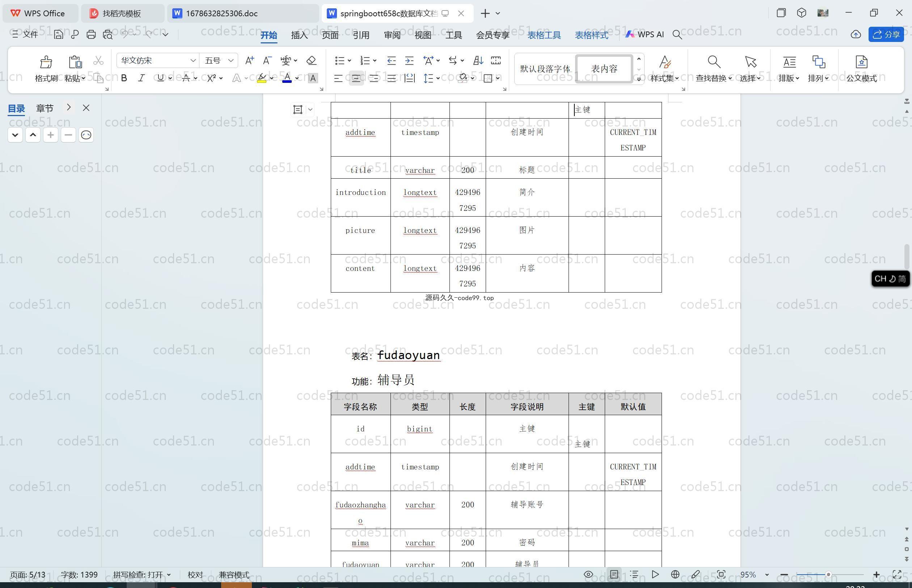912x588 pixels.
Task: Expand the line spacing dropdown
Action: click(438, 78)
